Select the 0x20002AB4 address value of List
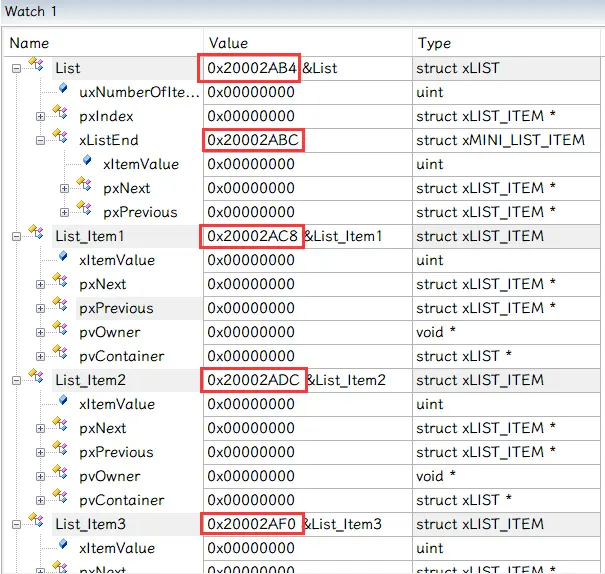This screenshot has height=574, width=605. coord(251,68)
